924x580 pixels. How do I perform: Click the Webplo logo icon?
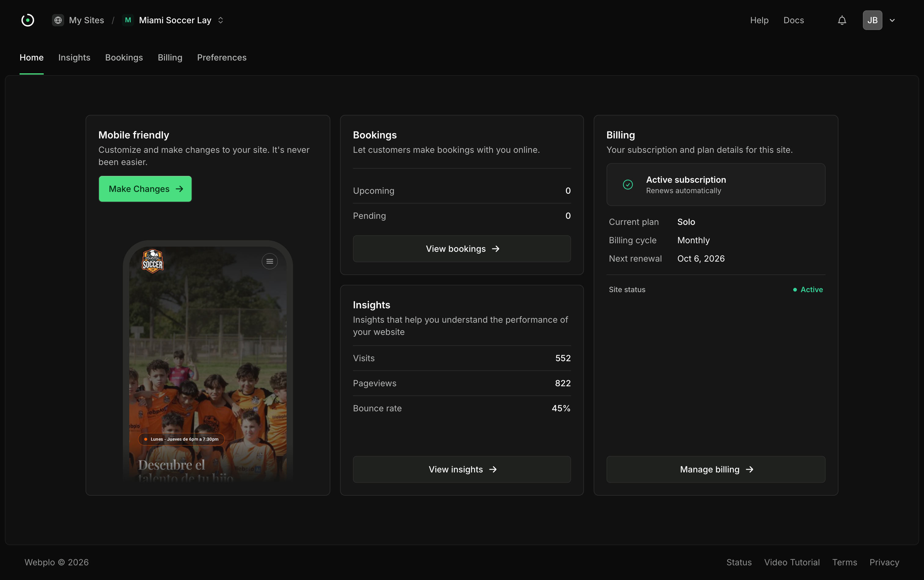coord(28,20)
